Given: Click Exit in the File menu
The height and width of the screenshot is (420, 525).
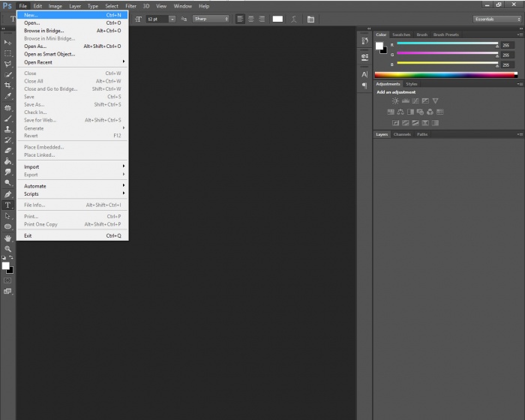Looking at the screenshot, I should (28, 235).
